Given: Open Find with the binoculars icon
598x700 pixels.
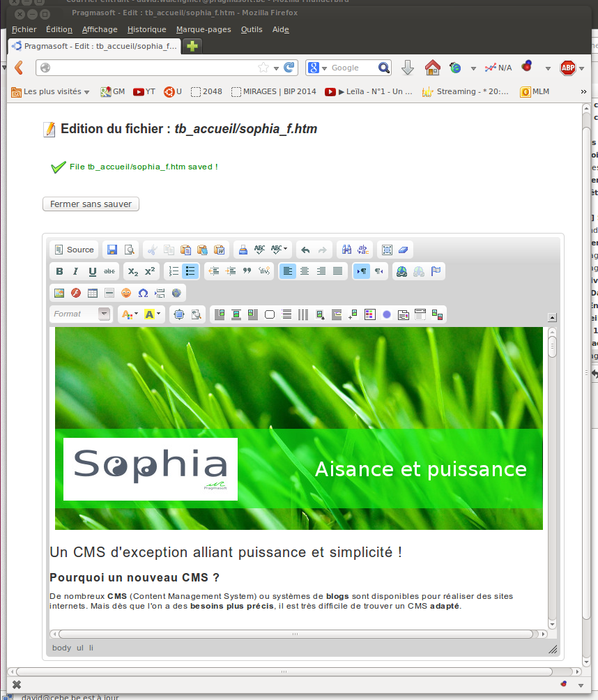Looking at the screenshot, I should coord(346,250).
